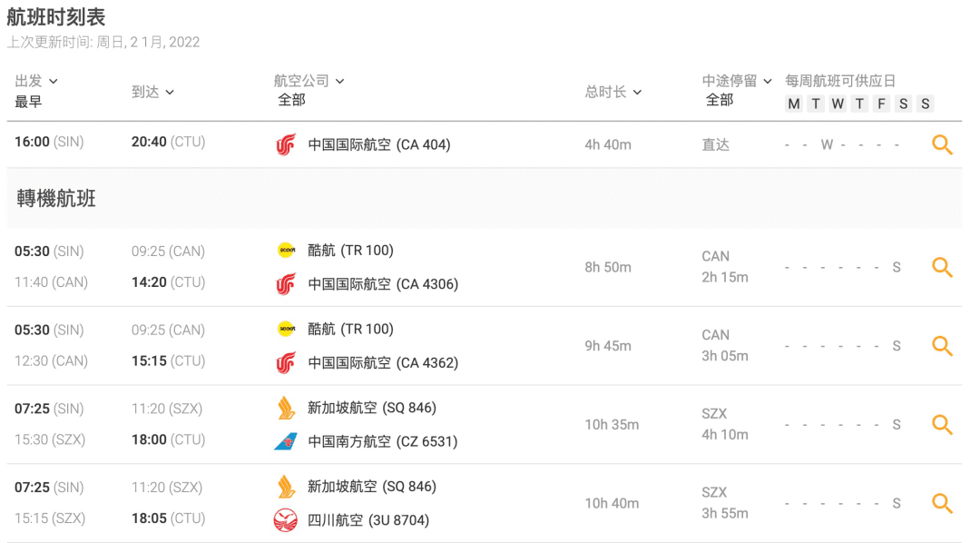Open the 中途停留 stopover filter dropdown
Screen dimensions: 980x543
coord(737,82)
